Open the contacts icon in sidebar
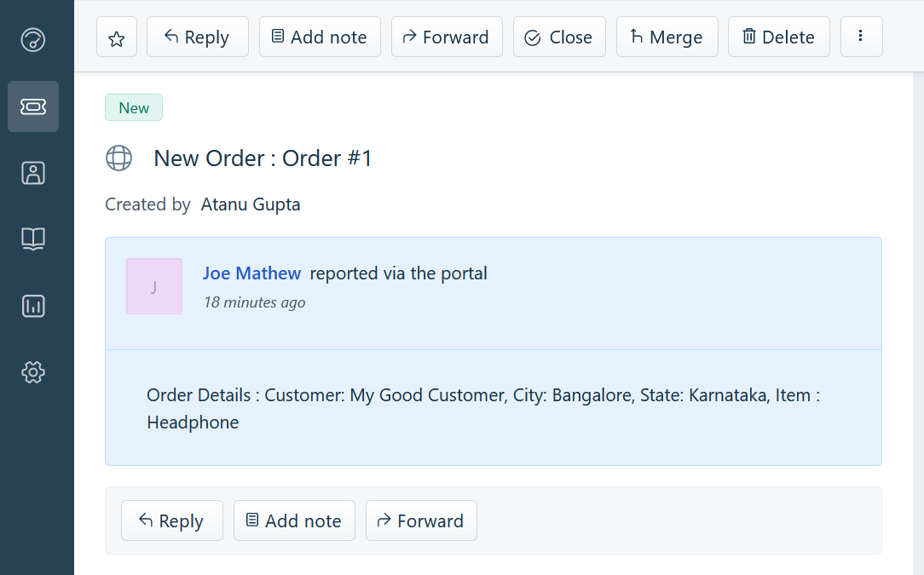Screen dimensions: 924x575 click(x=33, y=173)
